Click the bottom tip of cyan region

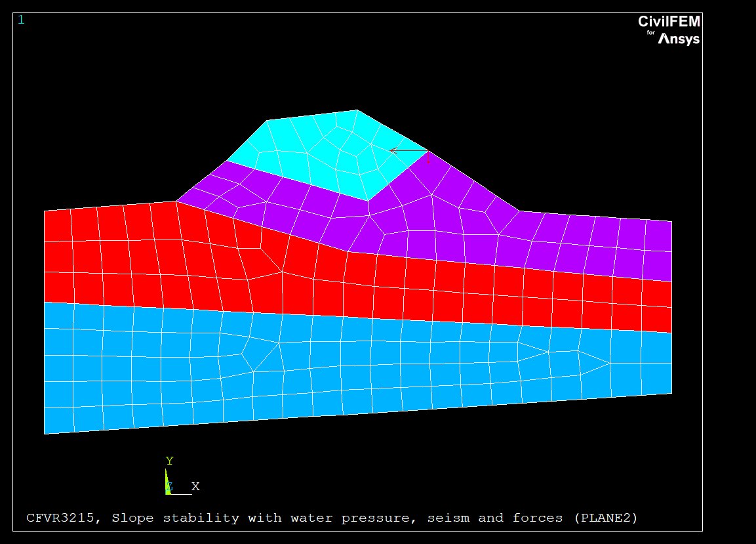pyautogui.click(x=368, y=200)
